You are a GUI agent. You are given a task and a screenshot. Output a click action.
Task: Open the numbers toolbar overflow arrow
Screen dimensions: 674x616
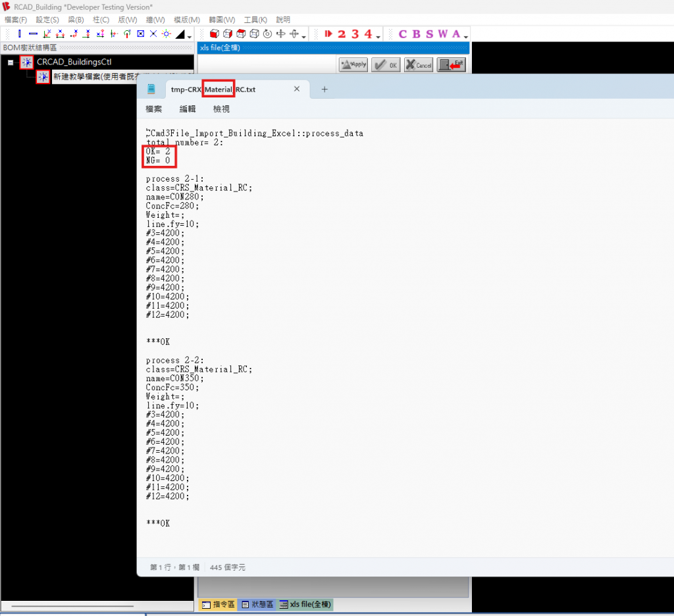click(378, 37)
